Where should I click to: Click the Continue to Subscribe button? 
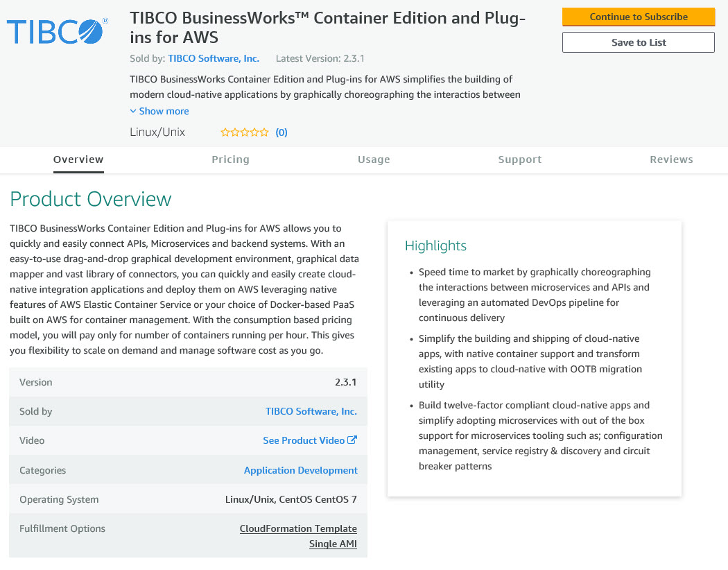(x=638, y=17)
